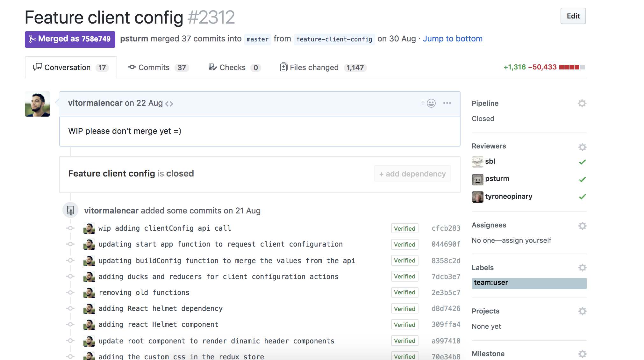Screen dimensions: 644x360
Task: Open commit hash cfcb283
Action: [446, 228]
